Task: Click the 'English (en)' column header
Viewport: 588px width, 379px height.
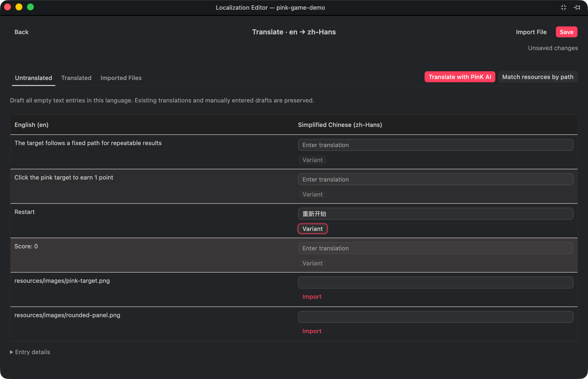Action: pos(31,125)
